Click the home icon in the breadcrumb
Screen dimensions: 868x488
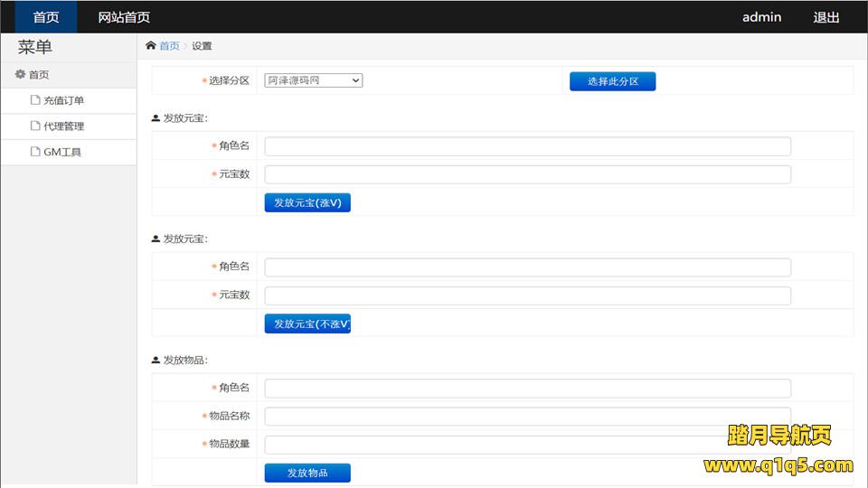pos(150,46)
